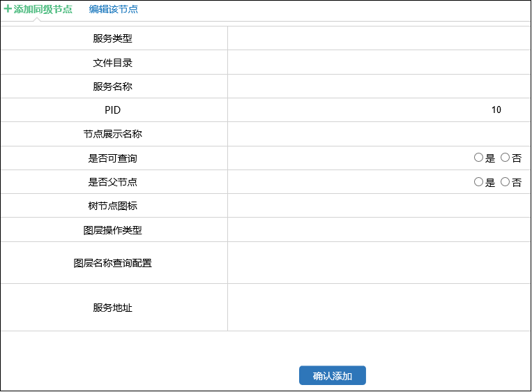Click the green plus icon for adding sibling node
This screenshot has width=532, height=392.
8,10
